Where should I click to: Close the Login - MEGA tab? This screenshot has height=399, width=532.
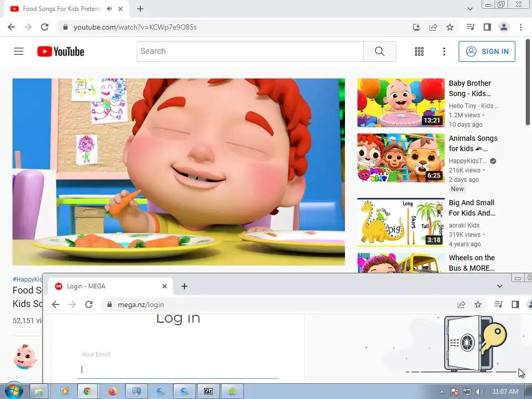[x=165, y=286]
